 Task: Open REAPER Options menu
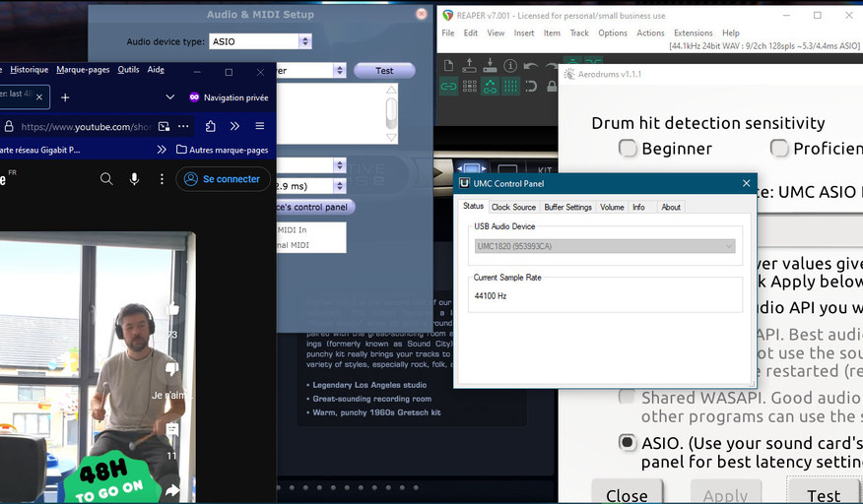click(x=613, y=33)
